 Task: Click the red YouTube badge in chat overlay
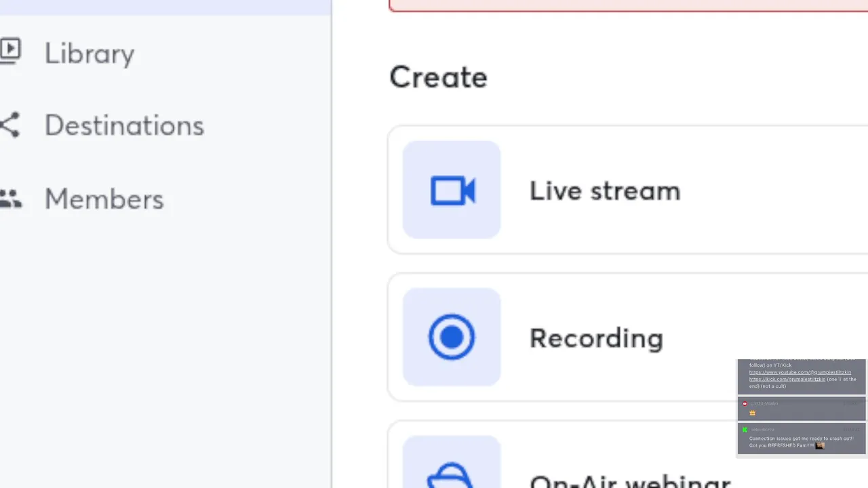(745, 404)
